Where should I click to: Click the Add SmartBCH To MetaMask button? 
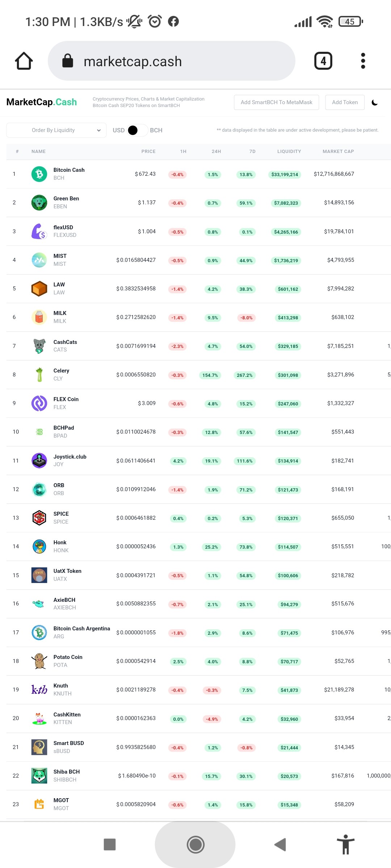(x=277, y=102)
